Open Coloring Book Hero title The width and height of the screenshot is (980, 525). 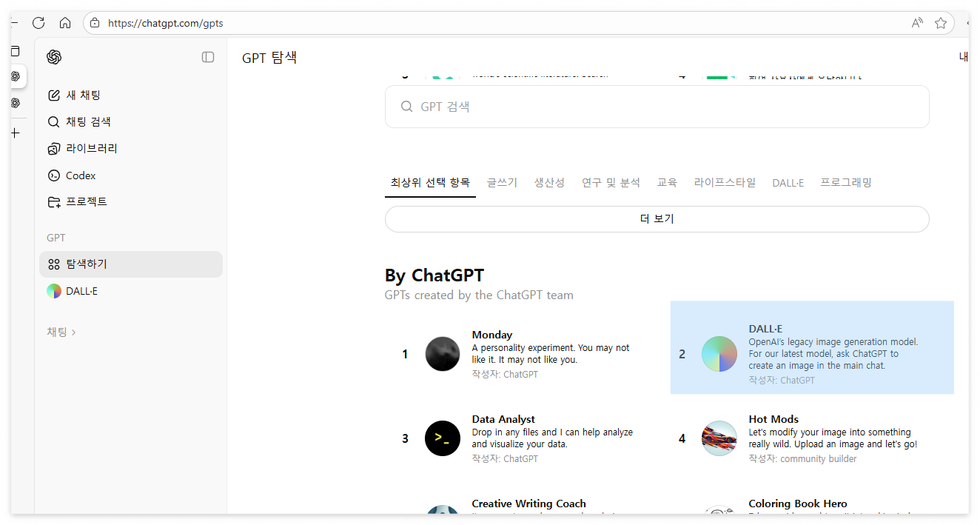pos(798,504)
